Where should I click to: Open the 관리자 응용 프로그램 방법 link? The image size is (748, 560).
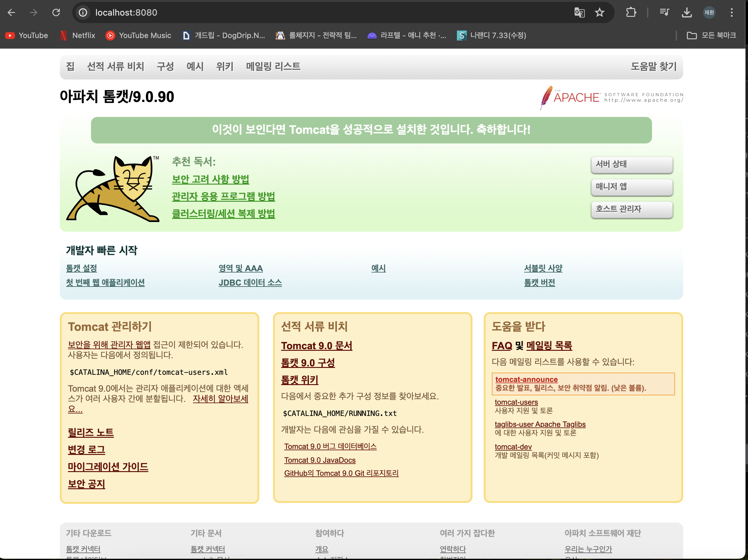223,196
